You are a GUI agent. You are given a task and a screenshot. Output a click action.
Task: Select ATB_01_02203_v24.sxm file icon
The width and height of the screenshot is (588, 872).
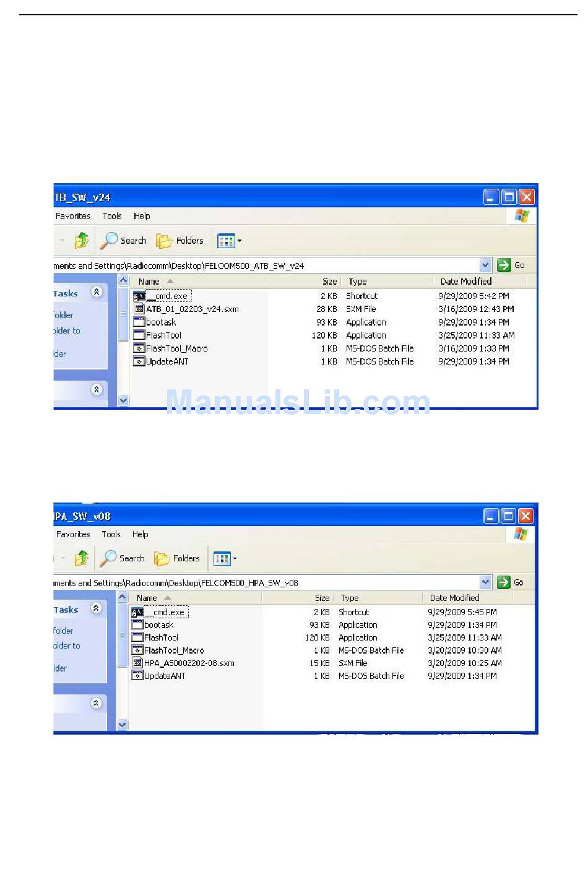139,309
